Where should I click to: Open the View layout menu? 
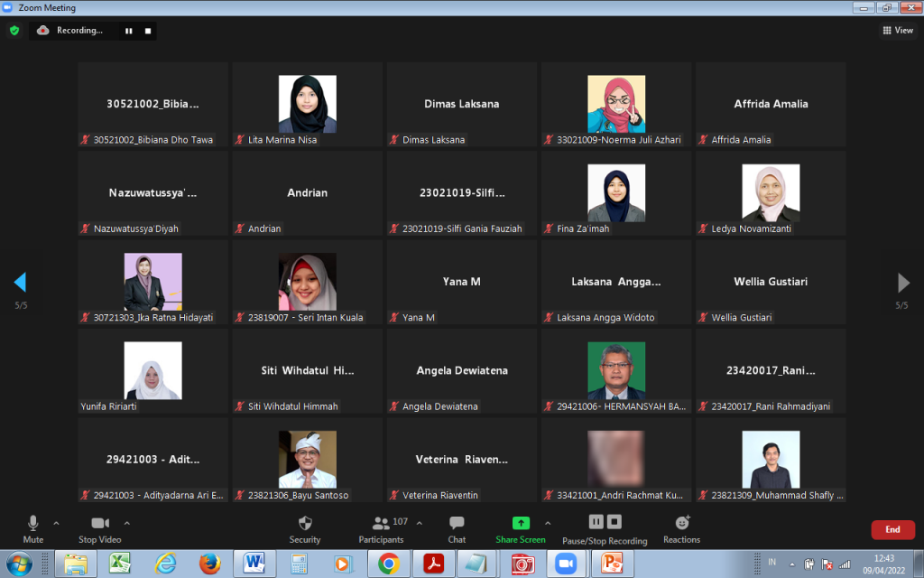coord(898,31)
